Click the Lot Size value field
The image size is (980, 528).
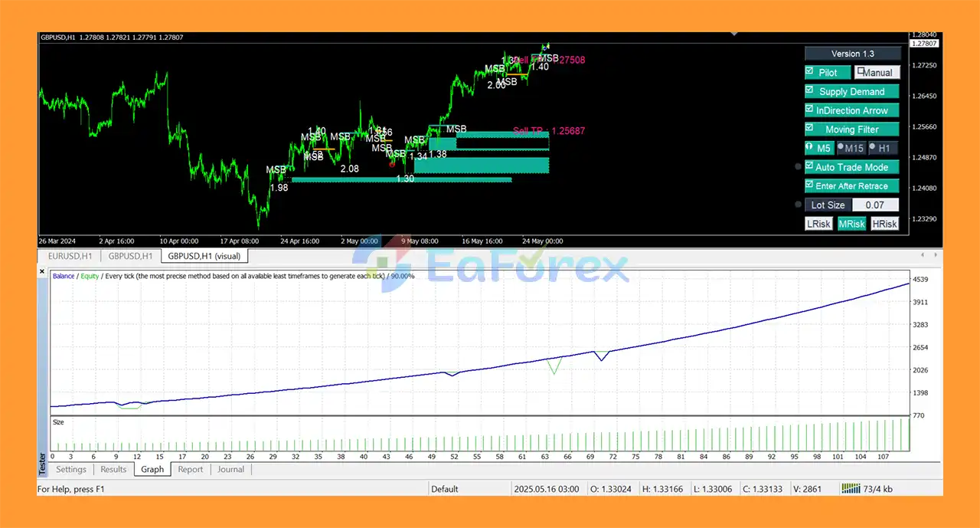point(874,205)
